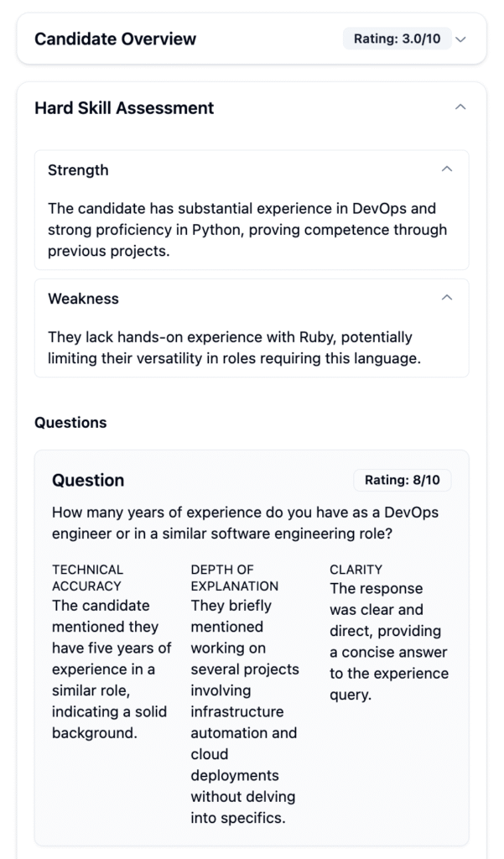Click the Strength label
This screenshot has width=504, height=859.
coord(78,169)
